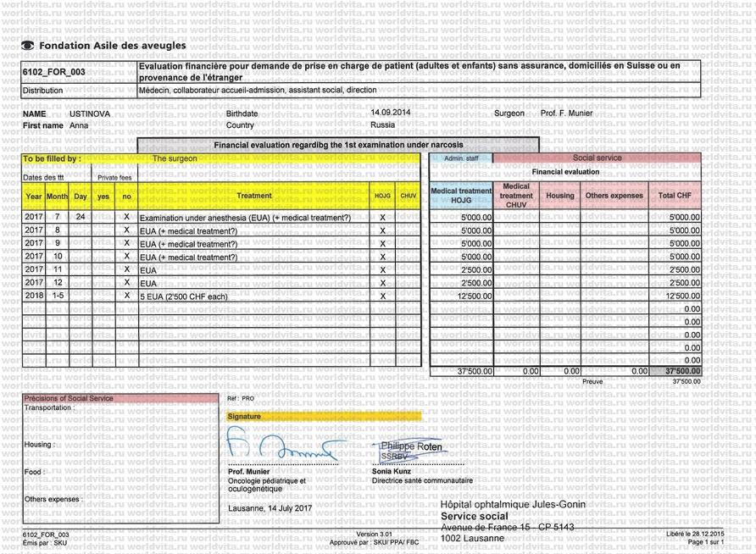Click 'The surgeon' in the yellow bar
Image resolution: width=756 pixels, height=554 pixels.
pos(175,158)
